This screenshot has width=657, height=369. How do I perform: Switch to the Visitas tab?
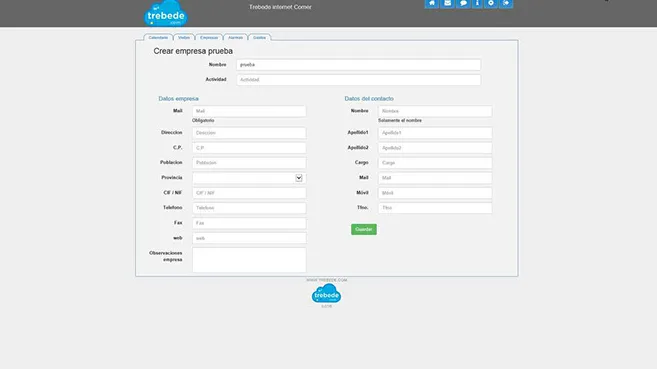pos(184,37)
